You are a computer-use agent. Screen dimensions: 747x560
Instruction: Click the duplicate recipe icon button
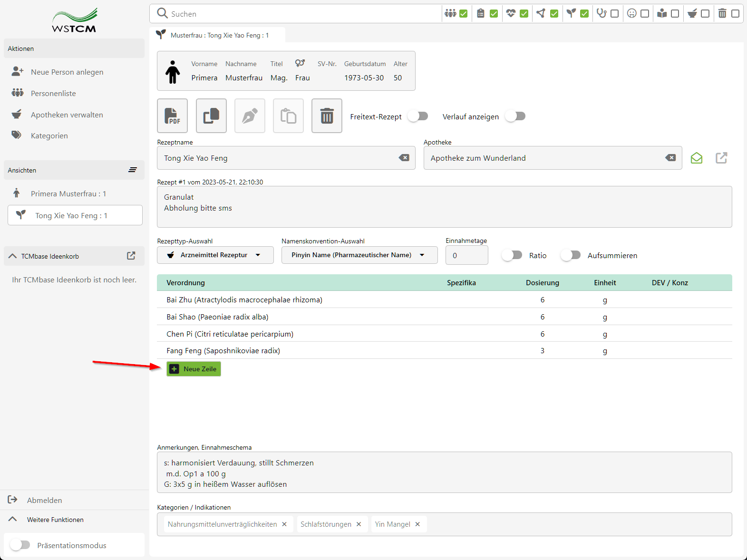point(211,116)
